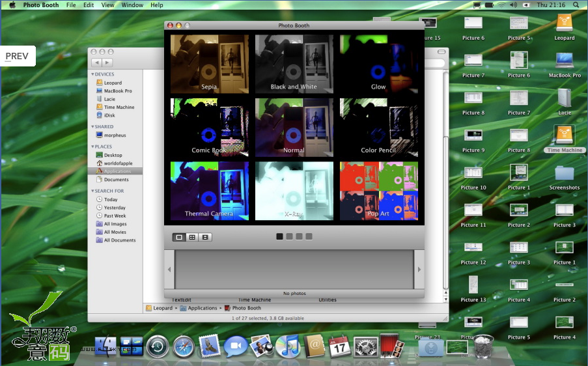Launch Safari from the Dock

point(184,346)
